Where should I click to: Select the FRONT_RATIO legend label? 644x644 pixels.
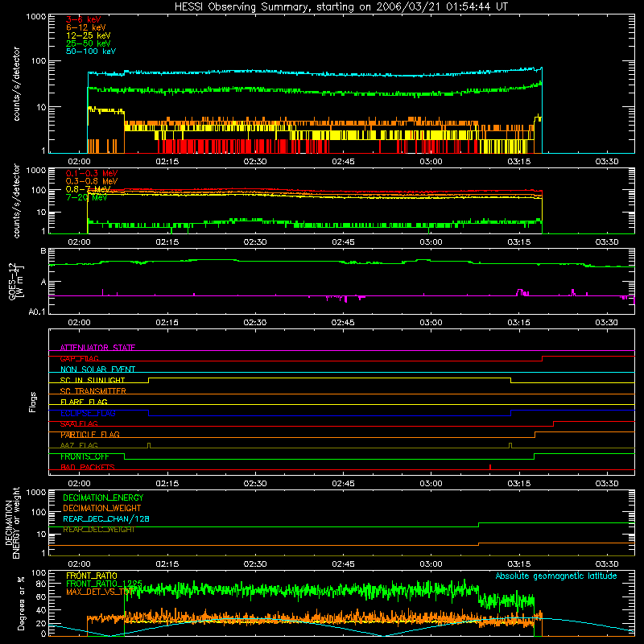(x=92, y=576)
